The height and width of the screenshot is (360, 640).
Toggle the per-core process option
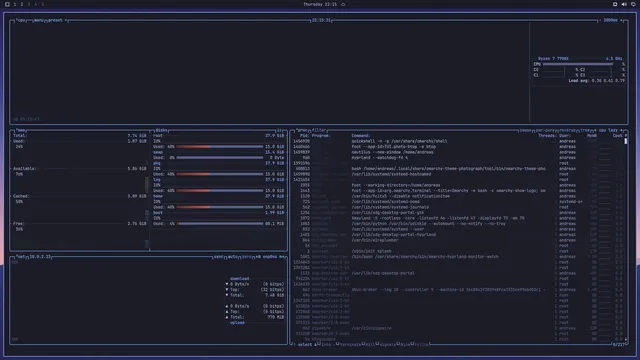545,131
